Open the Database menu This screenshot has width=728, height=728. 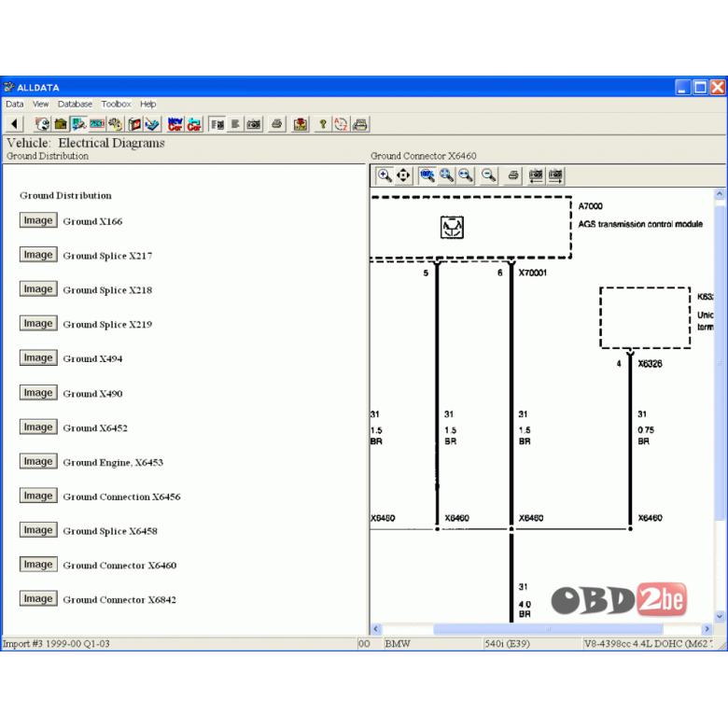(x=75, y=104)
